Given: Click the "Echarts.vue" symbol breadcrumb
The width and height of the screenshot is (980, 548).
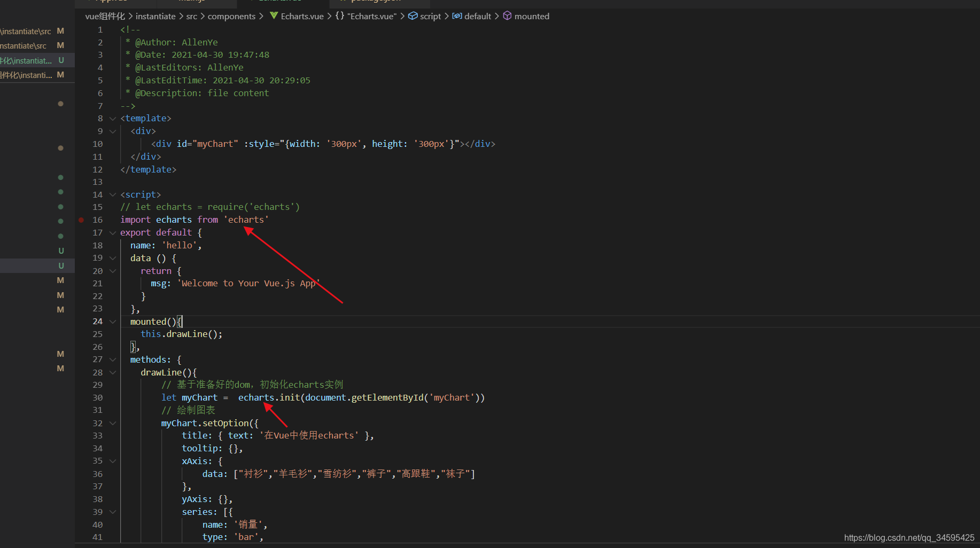Looking at the screenshot, I should [x=372, y=16].
